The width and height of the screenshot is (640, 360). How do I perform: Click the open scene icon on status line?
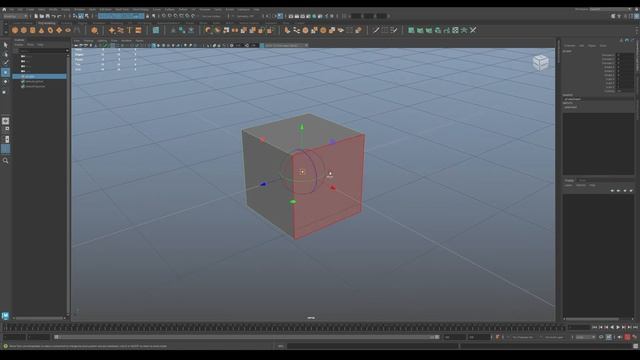point(42,16)
